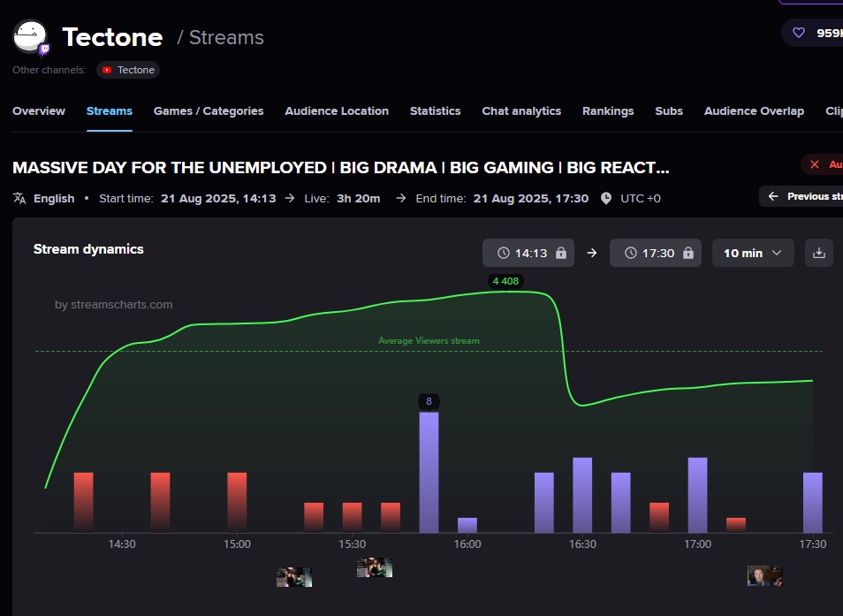Select the Streams tab
Image resolution: width=843 pixels, height=616 pixels.
[110, 110]
